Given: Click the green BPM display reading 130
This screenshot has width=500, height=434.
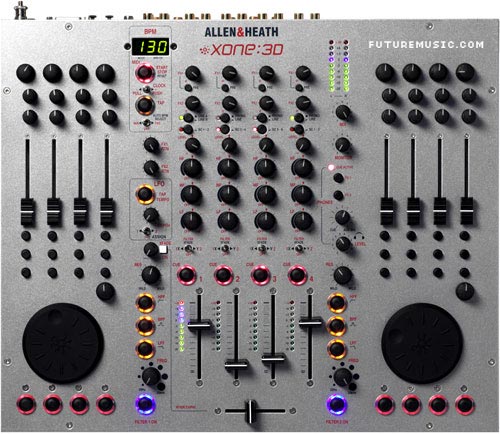Looking at the screenshot, I should pyautogui.click(x=150, y=47).
